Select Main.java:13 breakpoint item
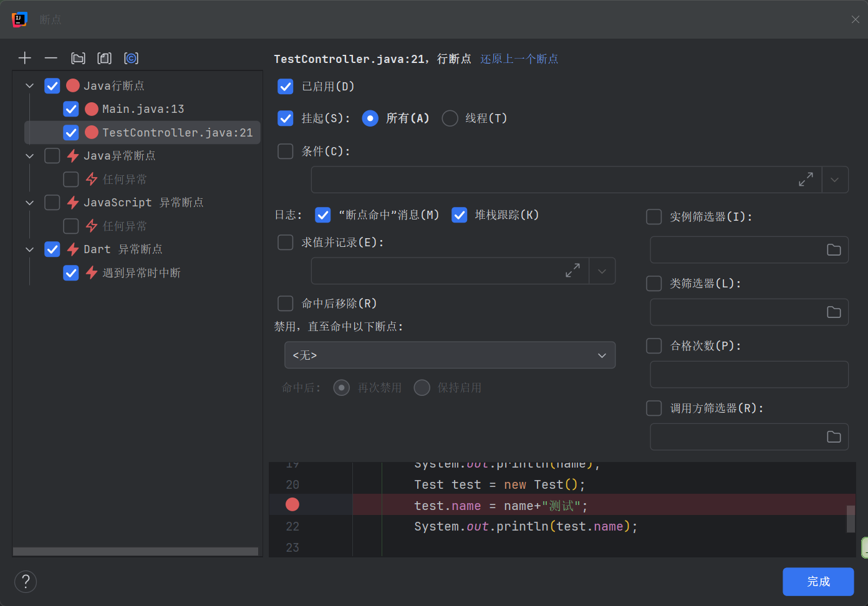 [x=143, y=109]
